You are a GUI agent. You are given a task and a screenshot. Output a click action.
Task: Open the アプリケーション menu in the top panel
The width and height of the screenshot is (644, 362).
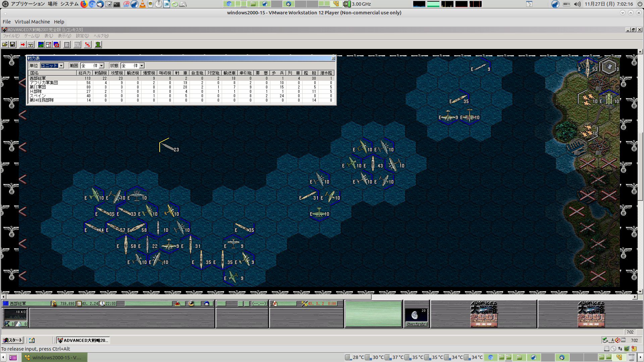pos(28,4)
